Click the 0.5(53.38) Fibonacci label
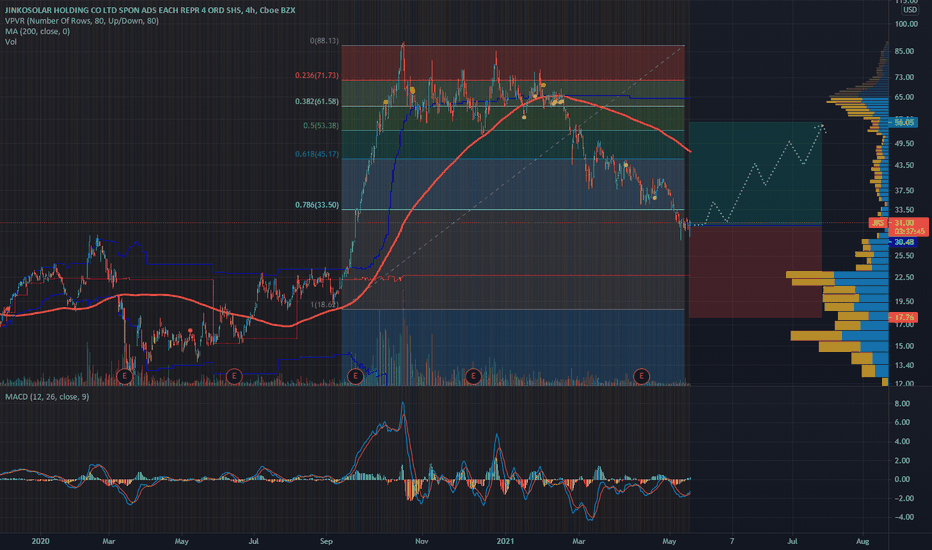Viewport: 932px width, 550px height. point(321,126)
